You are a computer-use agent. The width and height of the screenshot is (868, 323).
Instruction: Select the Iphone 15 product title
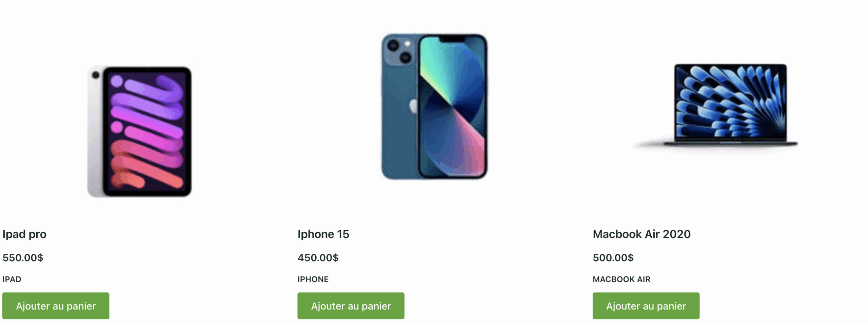click(x=323, y=234)
